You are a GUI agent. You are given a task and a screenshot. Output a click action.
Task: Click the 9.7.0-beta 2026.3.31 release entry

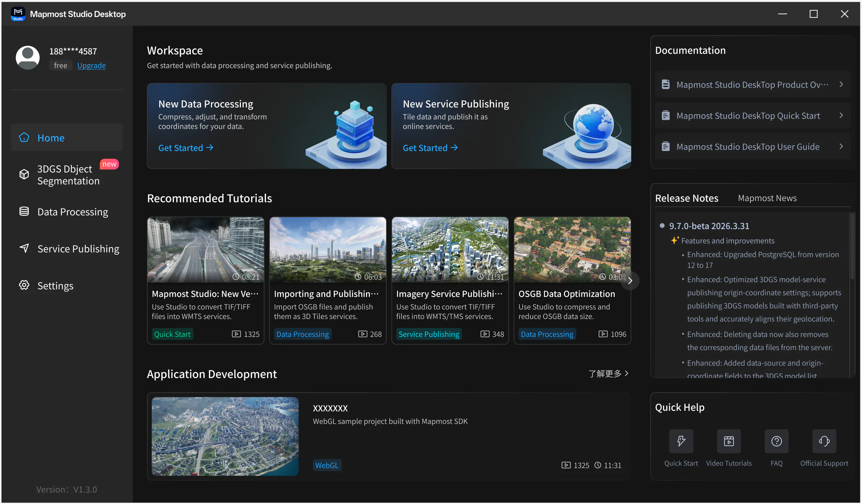tap(709, 226)
